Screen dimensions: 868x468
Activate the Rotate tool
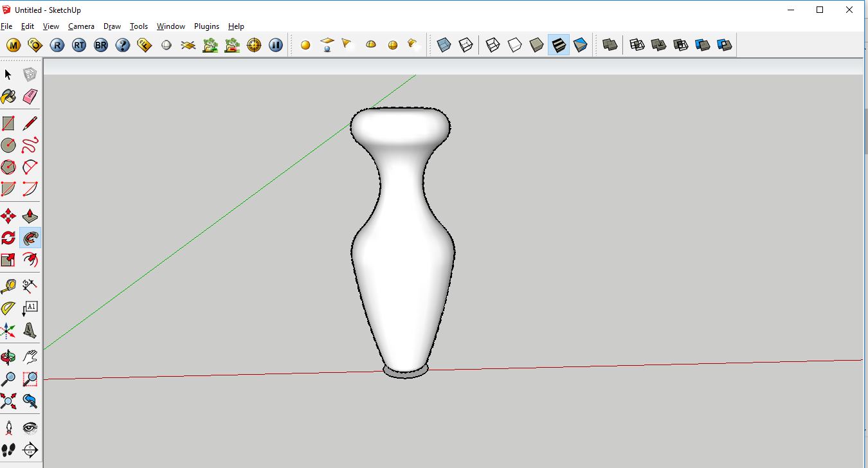[8, 238]
